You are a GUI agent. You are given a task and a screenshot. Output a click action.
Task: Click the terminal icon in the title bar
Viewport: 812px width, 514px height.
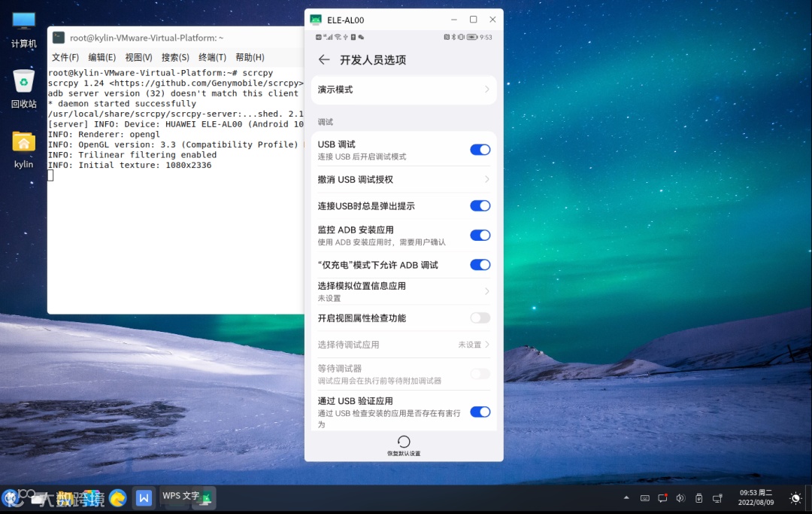(59, 38)
